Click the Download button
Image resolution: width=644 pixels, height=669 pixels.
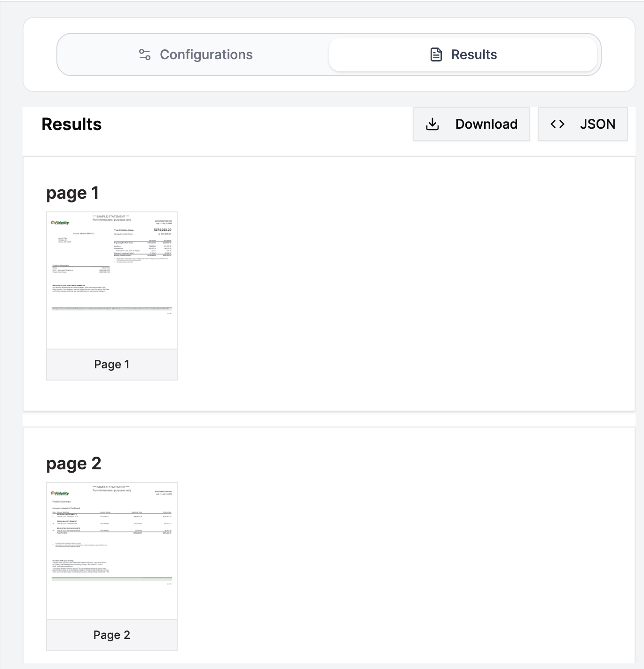[471, 124]
